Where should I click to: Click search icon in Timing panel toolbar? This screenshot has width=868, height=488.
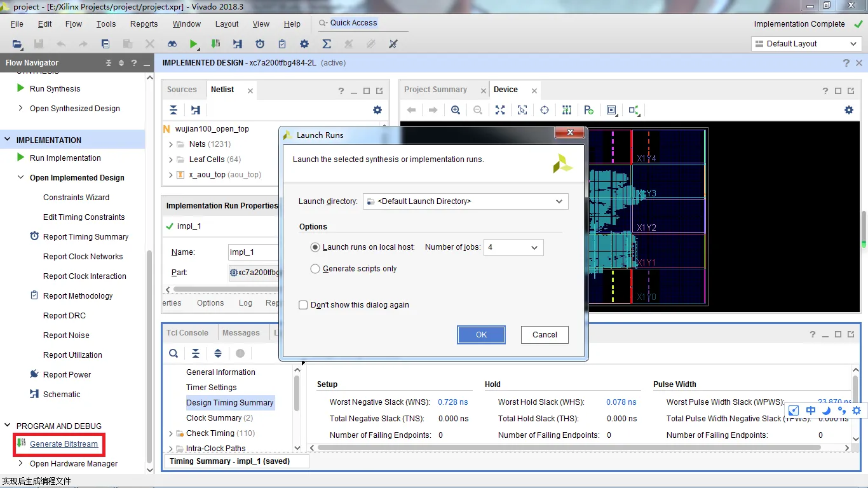click(173, 353)
